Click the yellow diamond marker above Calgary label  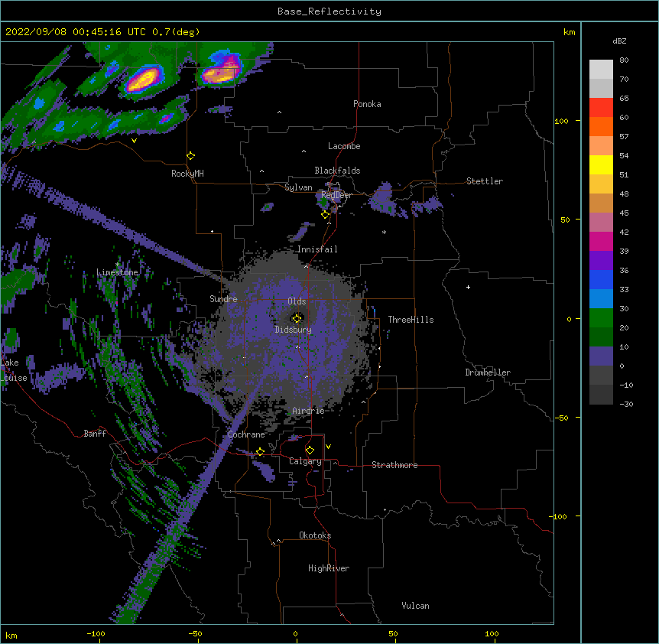click(310, 450)
